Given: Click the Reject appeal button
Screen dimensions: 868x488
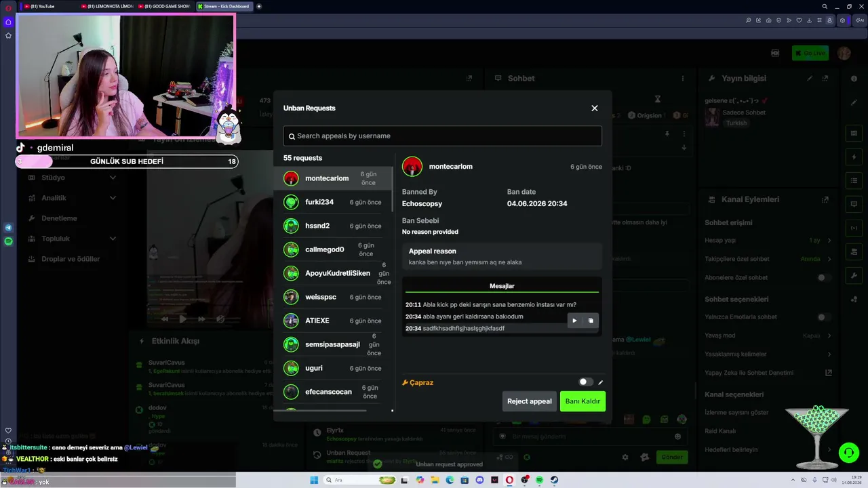Looking at the screenshot, I should 530,401.
